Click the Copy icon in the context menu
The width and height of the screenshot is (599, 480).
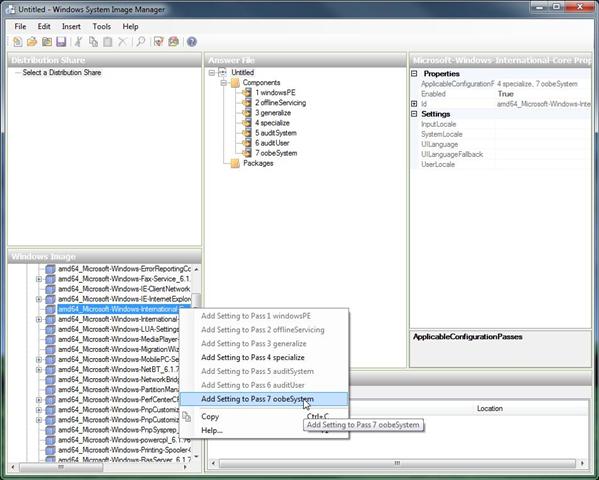[x=186, y=417]
